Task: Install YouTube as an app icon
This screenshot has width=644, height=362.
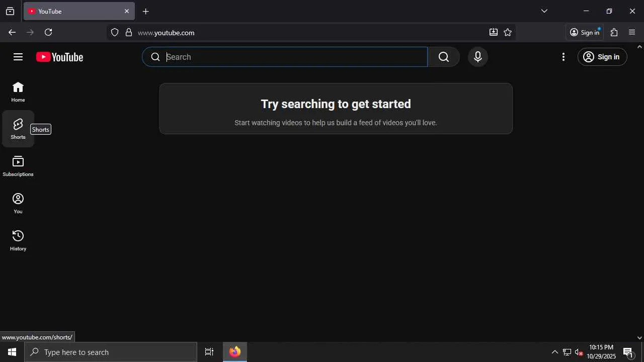Action: [494, 32]
